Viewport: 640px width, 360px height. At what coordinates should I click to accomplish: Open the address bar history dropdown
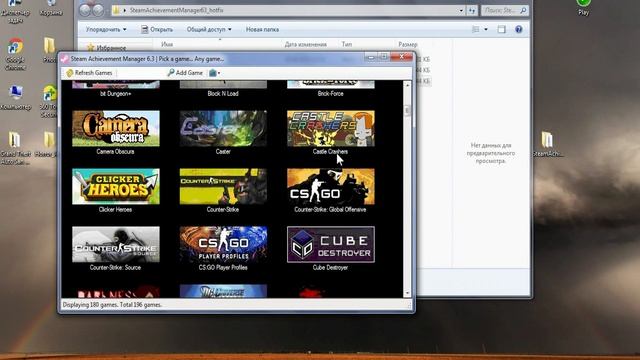pyautogui.click(x=461, y=10)
